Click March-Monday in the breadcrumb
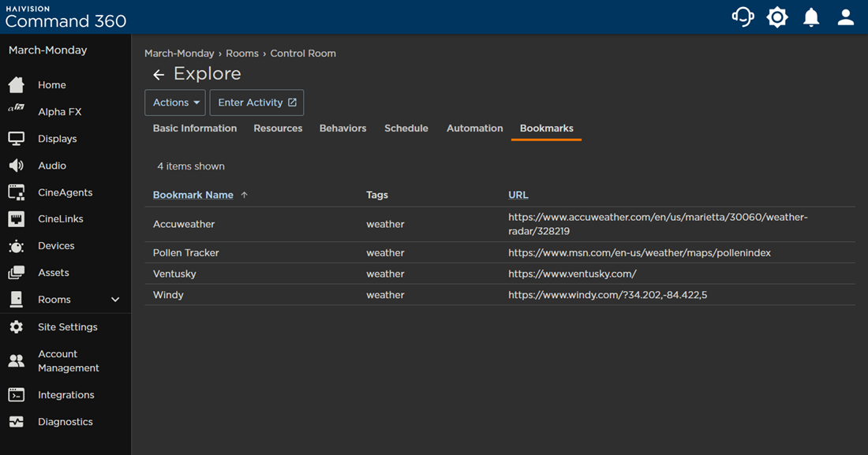The image size is (868, 455). (179, 53)
